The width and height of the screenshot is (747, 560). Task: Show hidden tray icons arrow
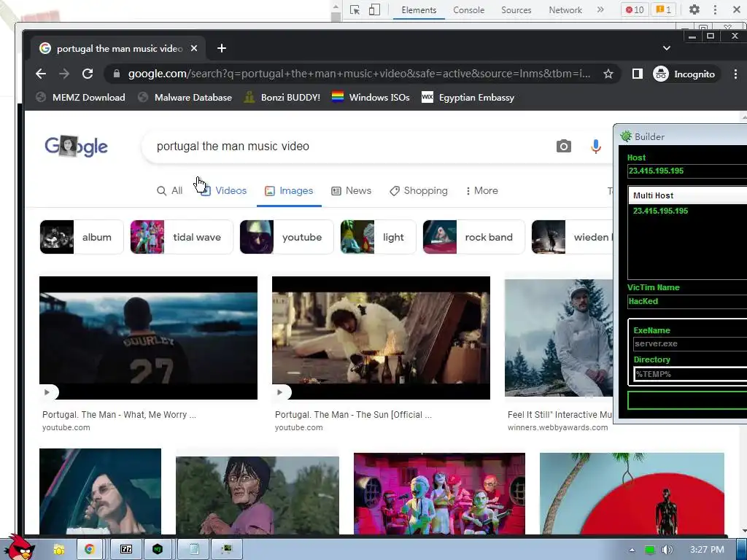coord(632,550)
